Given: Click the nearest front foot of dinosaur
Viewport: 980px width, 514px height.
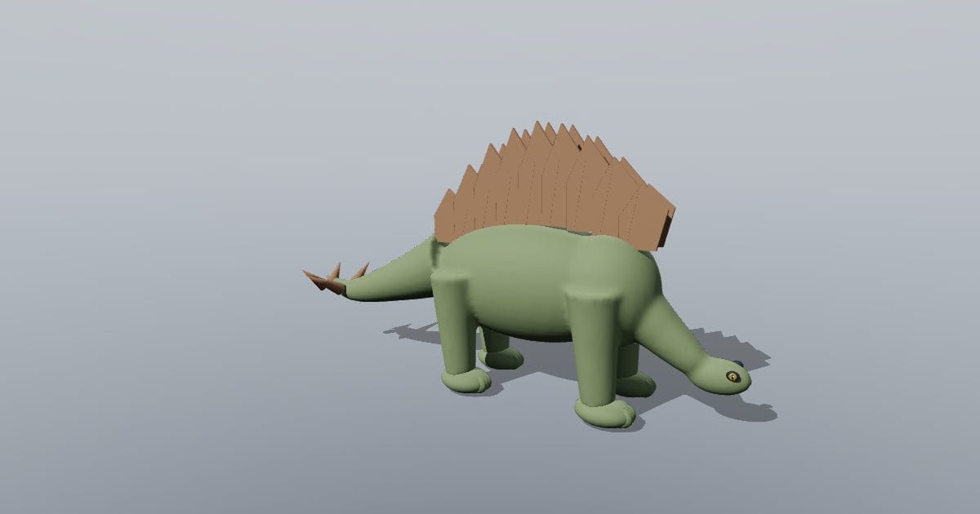Looking at the screenshot, I should tap(604, 412).
